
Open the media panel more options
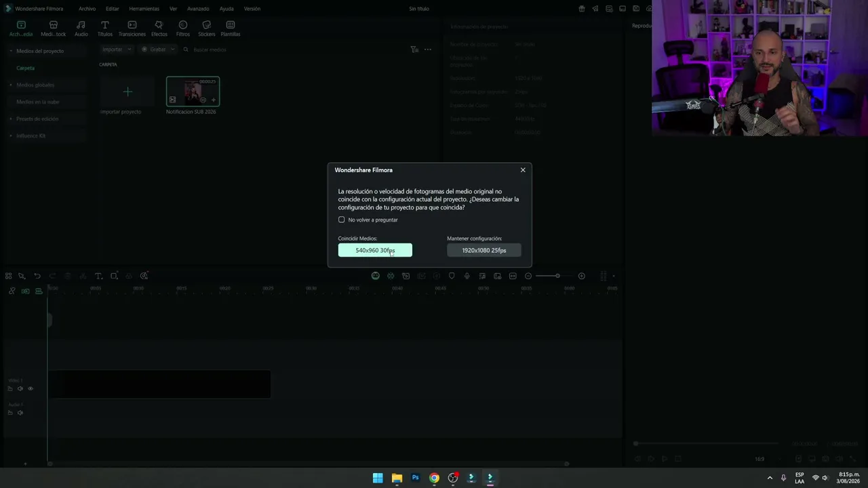point(428,49)
